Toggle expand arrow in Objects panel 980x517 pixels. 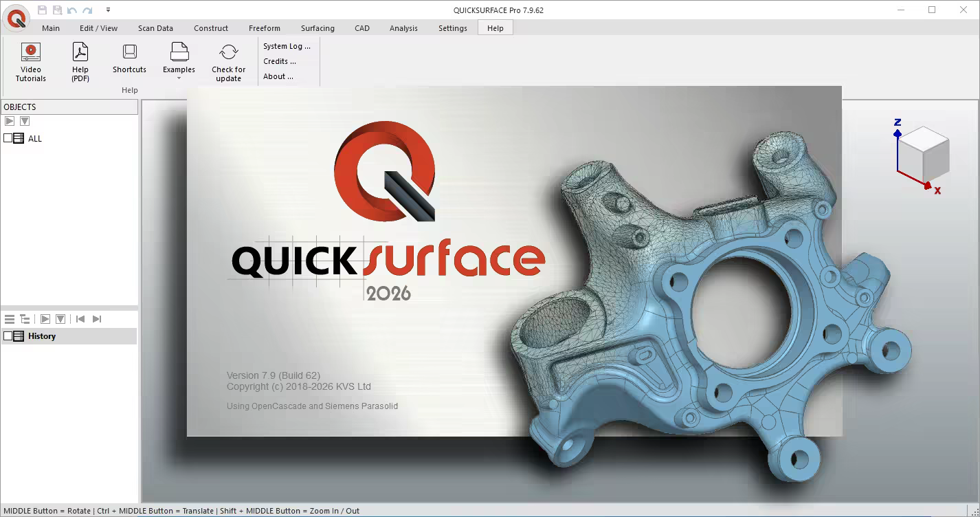(x=9, y=120)
